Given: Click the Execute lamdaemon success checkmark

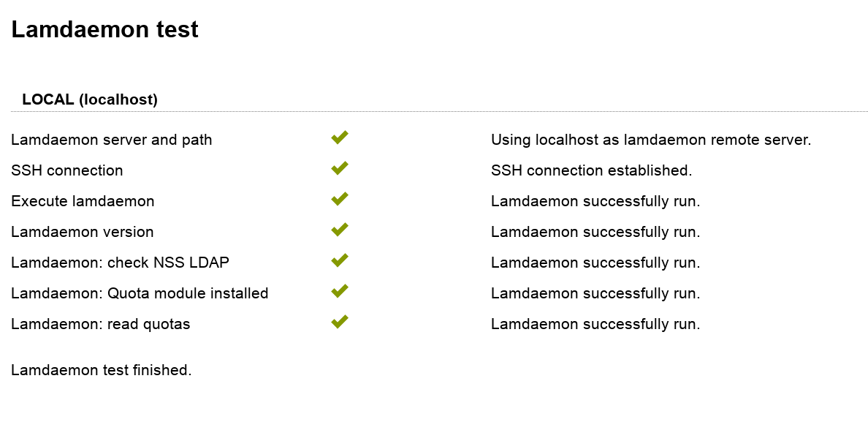Looking at the screenshot, I should pyautogui.click(x=339, y=199).
